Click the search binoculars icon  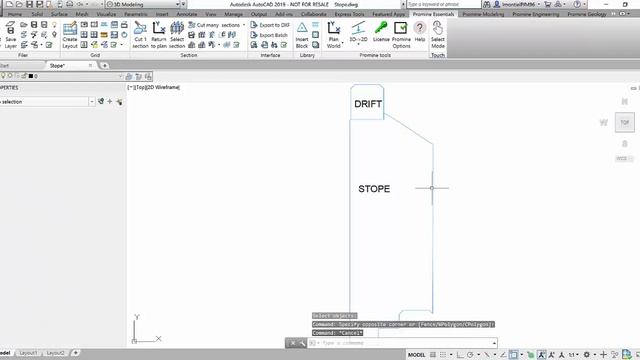pyautogui.click(x=487, y=4)
